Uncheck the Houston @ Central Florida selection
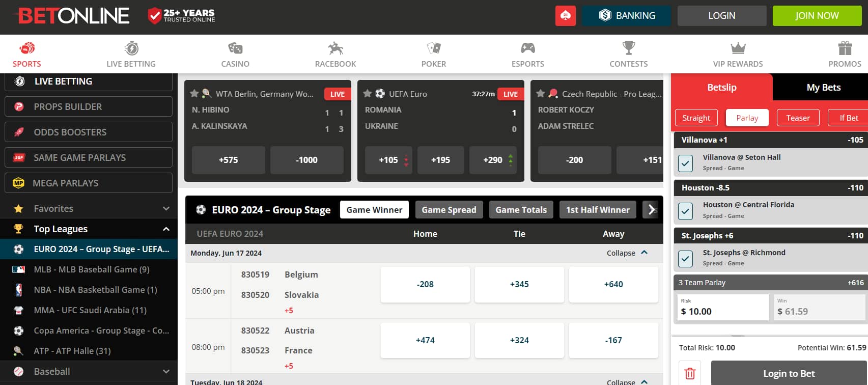 click(686, 211)
